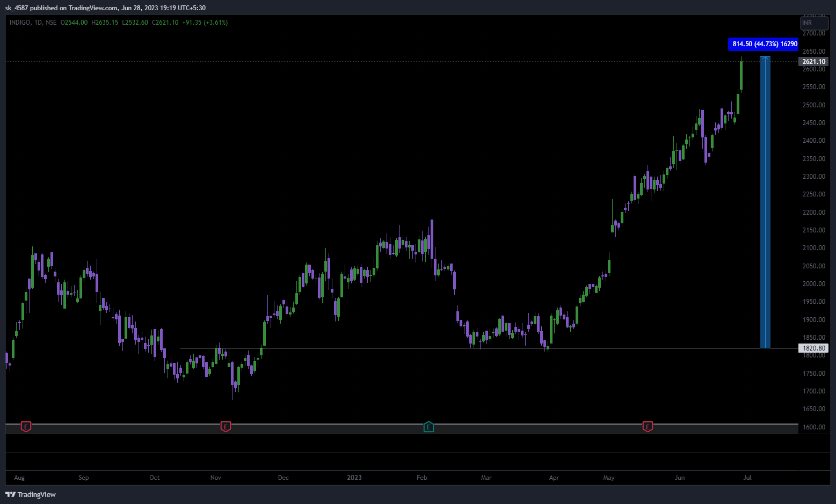Click the Jul label on time axis
Screen dimensions: 836x504
[x=747, y=478]
